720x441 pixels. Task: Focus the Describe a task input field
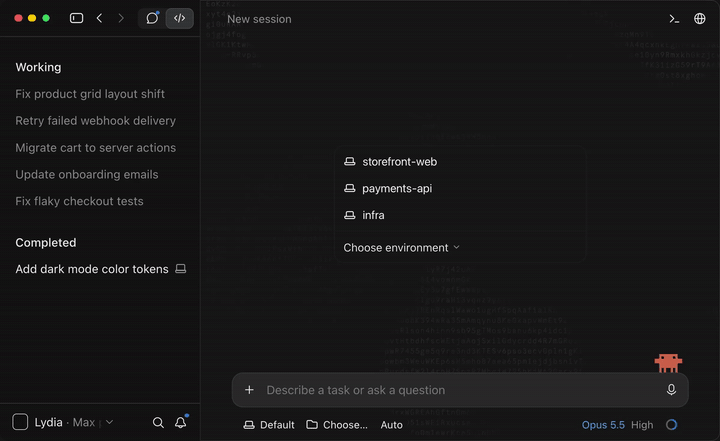click(460, 390)
